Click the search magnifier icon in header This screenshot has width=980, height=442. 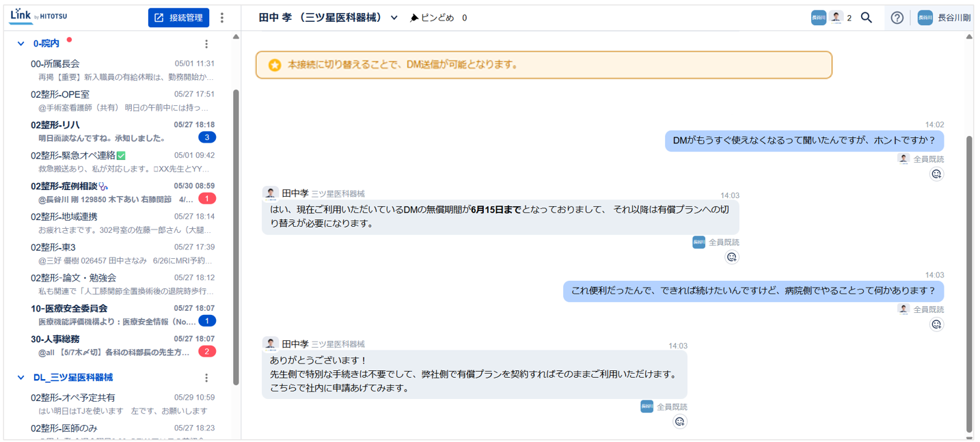866,18
